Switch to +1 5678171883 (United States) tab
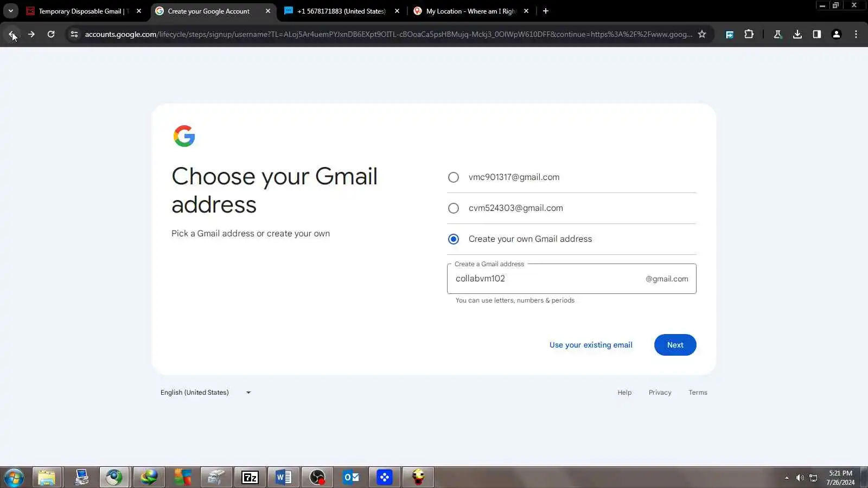The height and width of the screenshot is (488, 868). (342, 11)
